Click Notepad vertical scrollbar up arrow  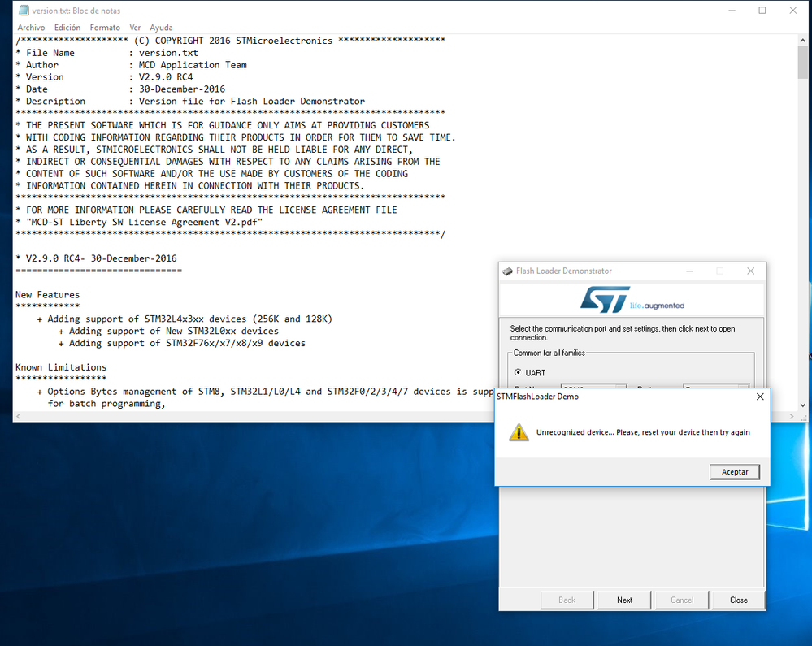coord(803,40)
